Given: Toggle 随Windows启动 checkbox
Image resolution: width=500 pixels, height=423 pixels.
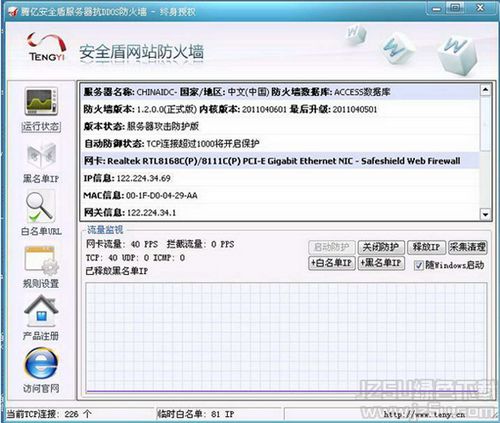Looking at the screenshot, I should 418,265.
